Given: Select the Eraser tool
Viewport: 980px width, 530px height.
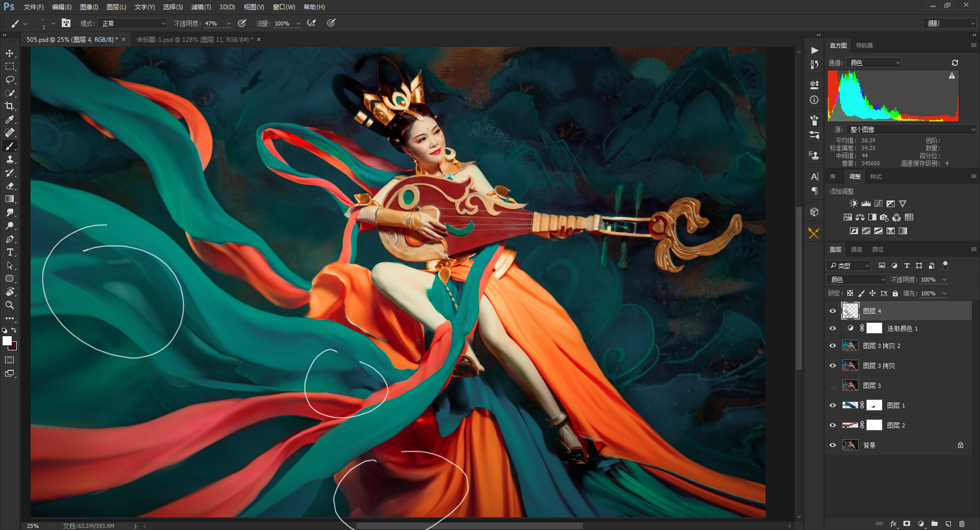Looking at the screenshot, I should (x=10, y=186).
